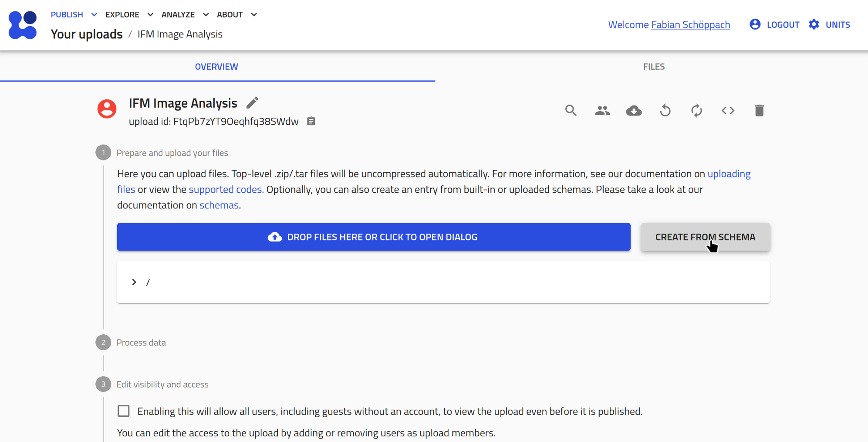The height and width of the screenshot is (442, 868).
Task: Open the supported codes link
Action: click(225, 190)
